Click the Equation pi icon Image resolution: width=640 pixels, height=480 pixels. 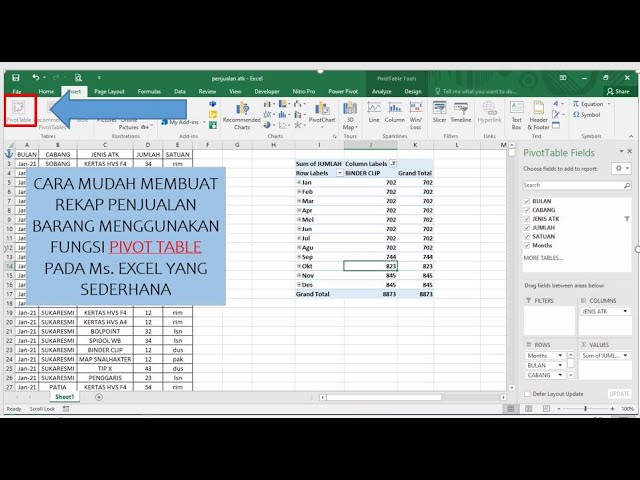(x=576, y=104)
